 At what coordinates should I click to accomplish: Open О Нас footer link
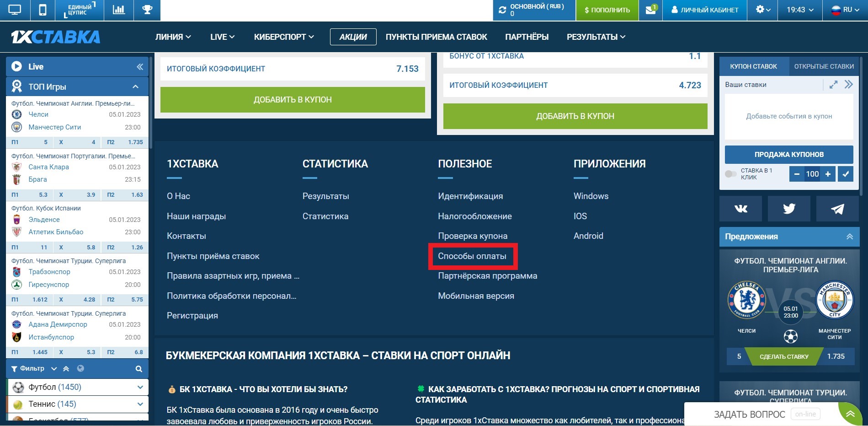click(x=178, y=196)
